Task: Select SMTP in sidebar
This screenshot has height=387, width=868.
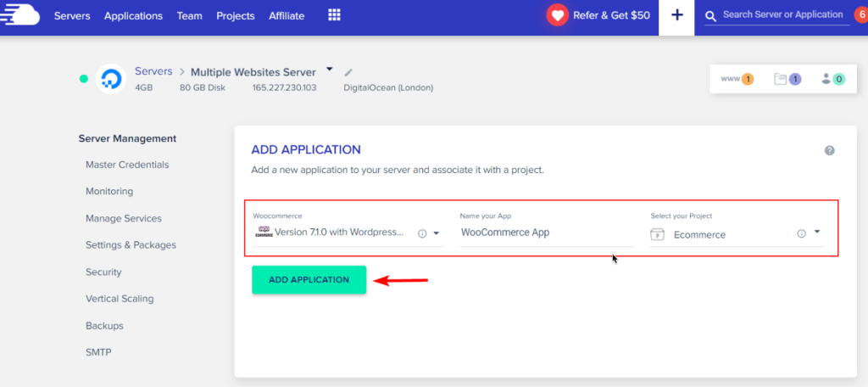Action: coord(98,352)
